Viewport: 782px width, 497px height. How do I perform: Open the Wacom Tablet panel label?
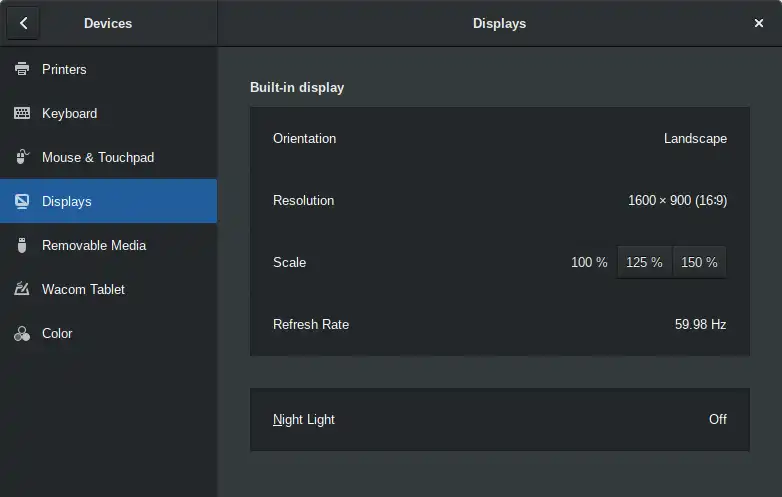(83, 289)
